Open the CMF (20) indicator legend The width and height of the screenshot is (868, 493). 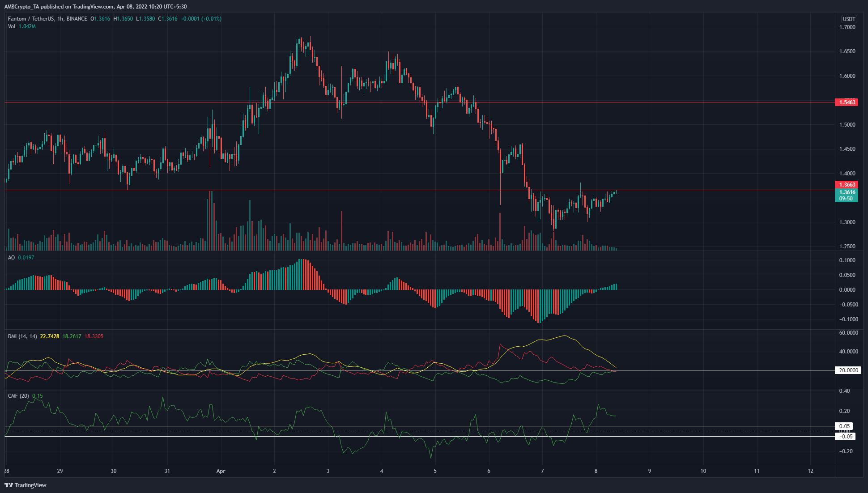click(x=18, y=396)
